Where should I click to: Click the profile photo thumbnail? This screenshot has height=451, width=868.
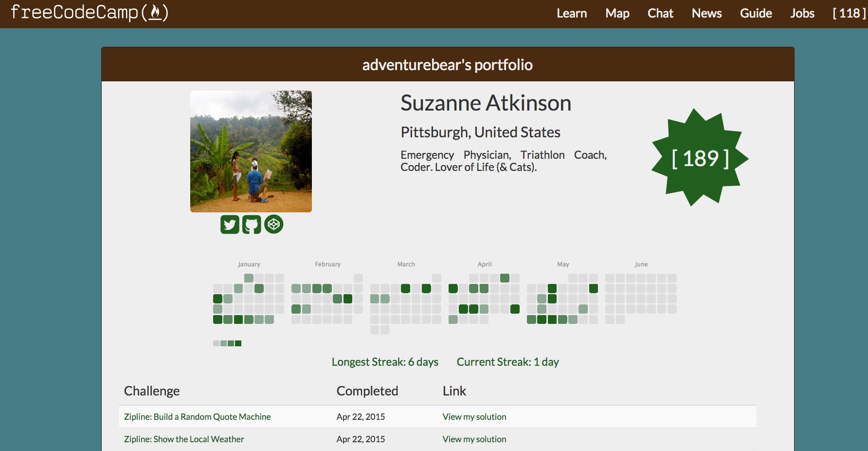(251, 151)
